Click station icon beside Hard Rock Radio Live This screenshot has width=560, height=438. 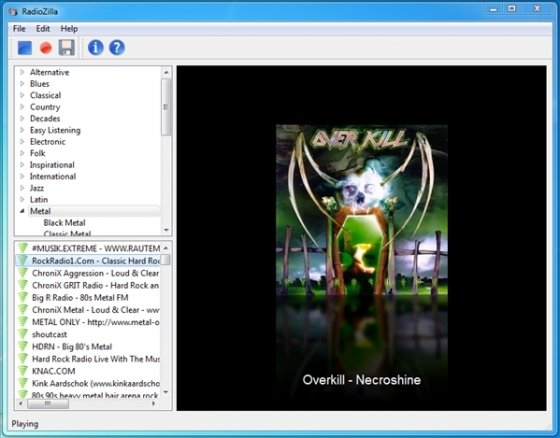pos(23,358)
